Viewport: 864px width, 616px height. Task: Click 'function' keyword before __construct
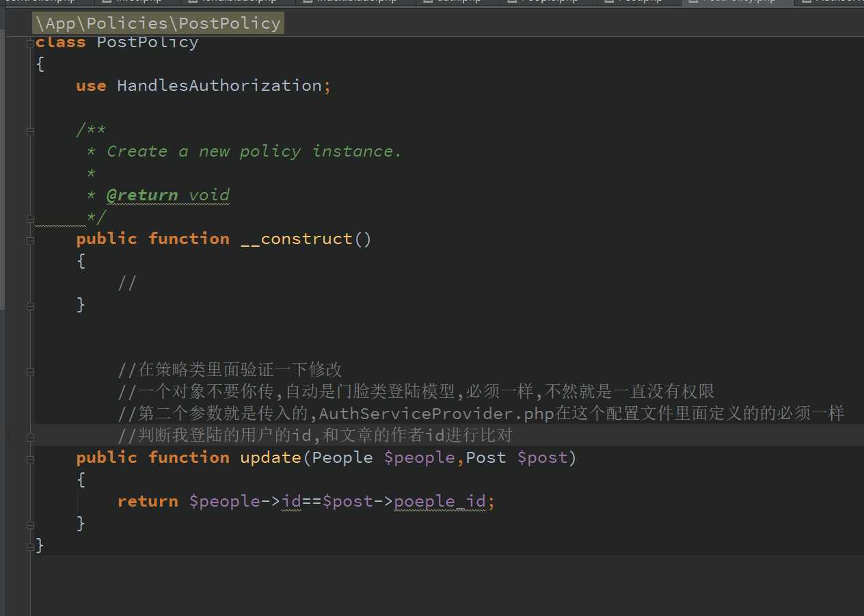[189, 239]
